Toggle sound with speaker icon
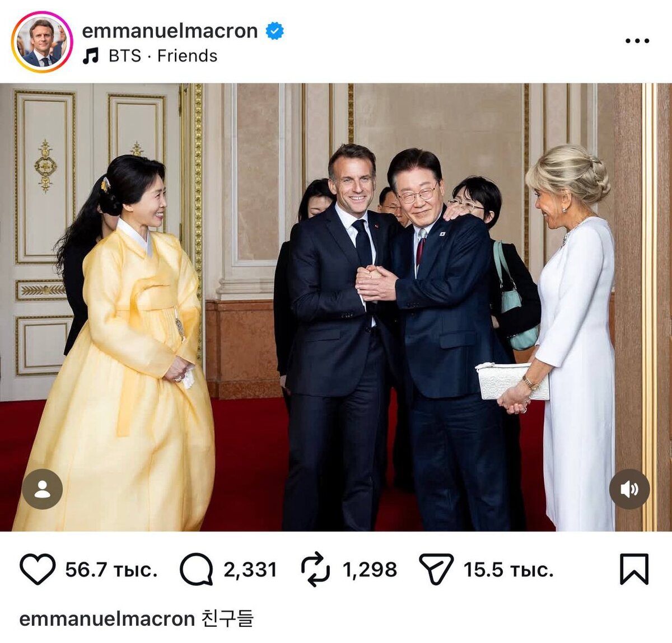Image resolution: width=672 pixels, height=643 pixels. click(629, 489)
